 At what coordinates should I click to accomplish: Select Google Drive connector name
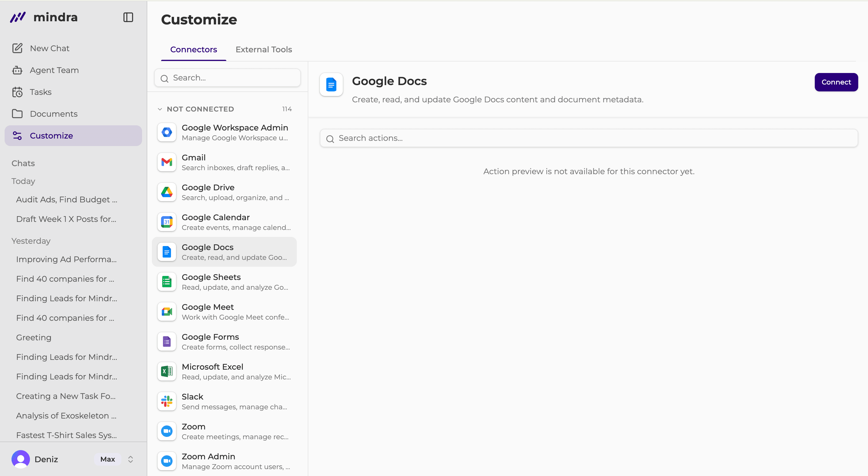click(208, 187)
